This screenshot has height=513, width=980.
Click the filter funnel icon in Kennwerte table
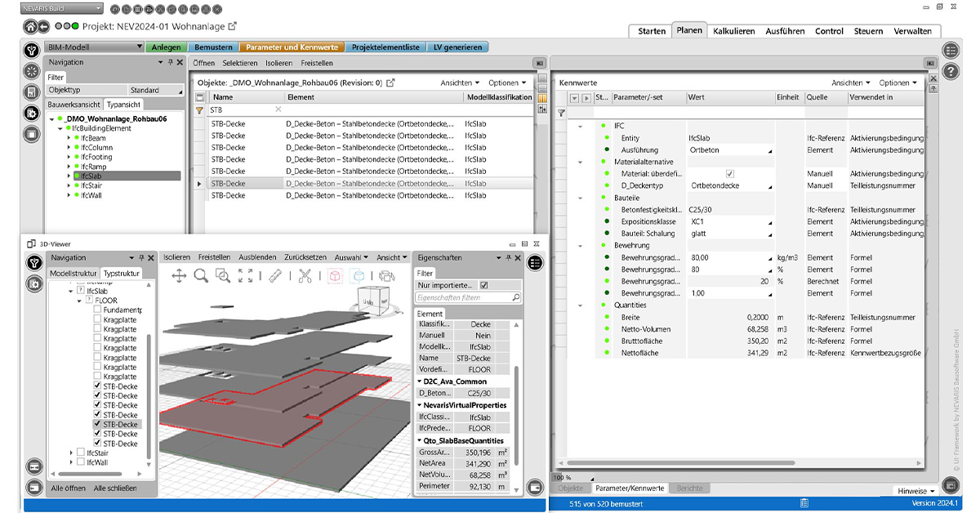(562, 114)
